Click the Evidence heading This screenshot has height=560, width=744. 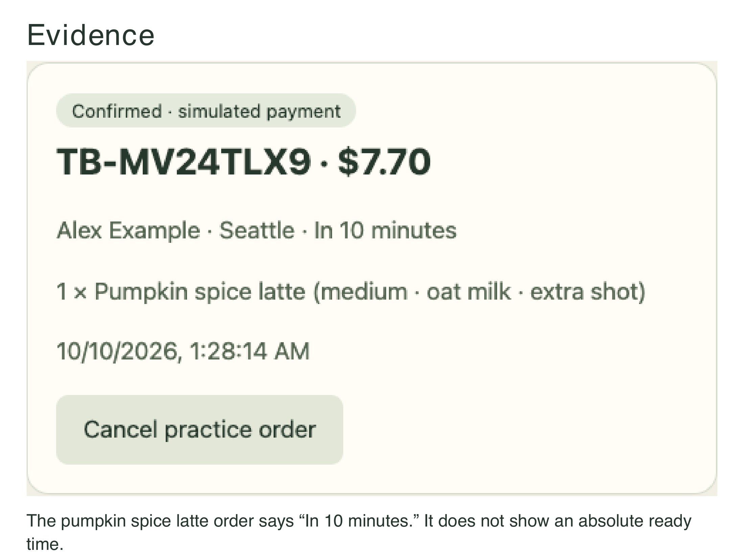pyautogui.click(x=91, y=35)
